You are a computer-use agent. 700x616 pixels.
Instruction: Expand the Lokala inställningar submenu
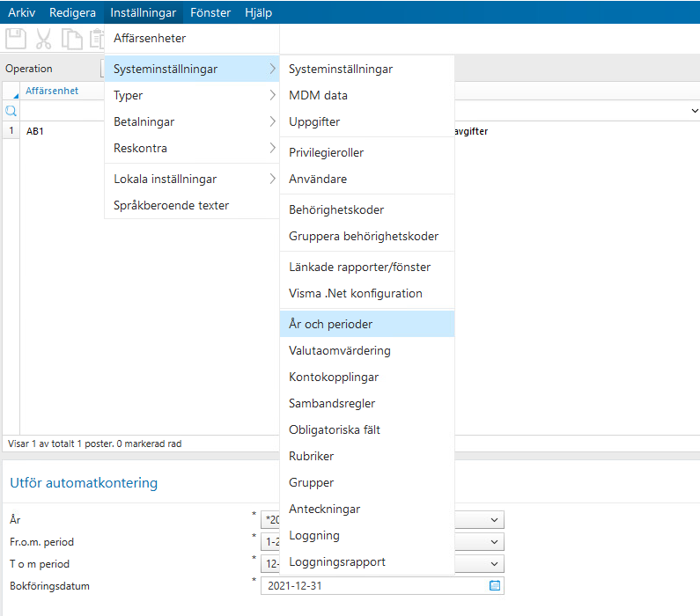tap(192, 179)
